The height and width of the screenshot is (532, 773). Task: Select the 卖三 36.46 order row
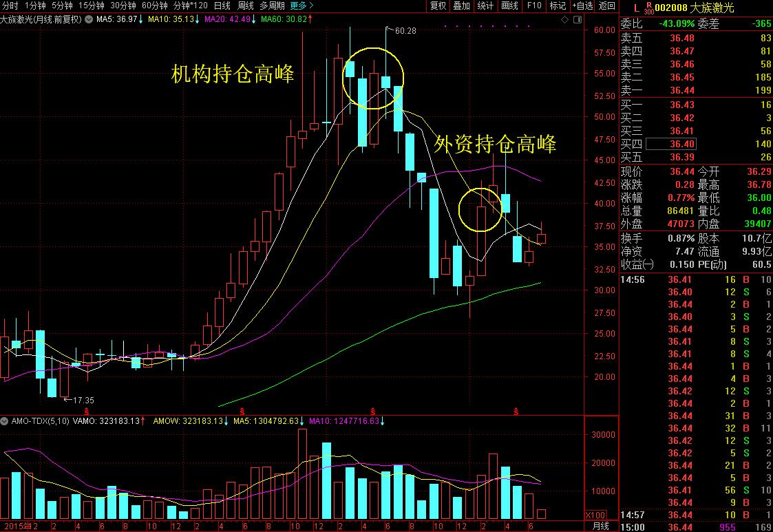[x=696, y=64]
